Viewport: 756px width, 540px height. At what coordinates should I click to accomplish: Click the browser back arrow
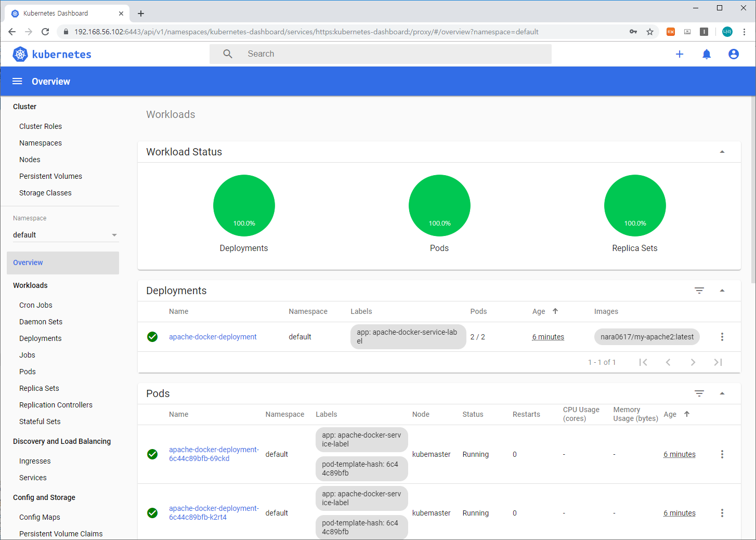(x=12, y=32)
